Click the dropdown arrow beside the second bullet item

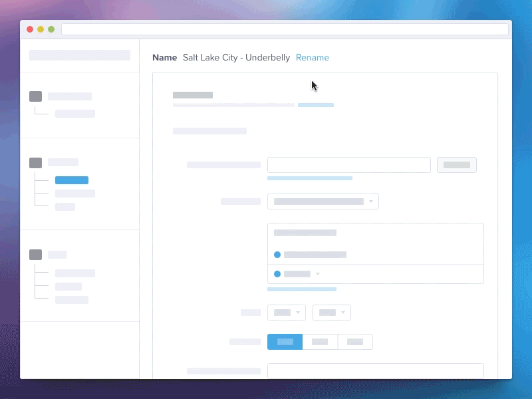[x=317, y=274]
